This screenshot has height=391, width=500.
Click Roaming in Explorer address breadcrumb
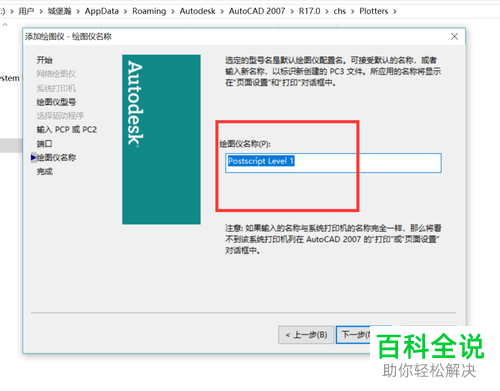coord(149,11)
